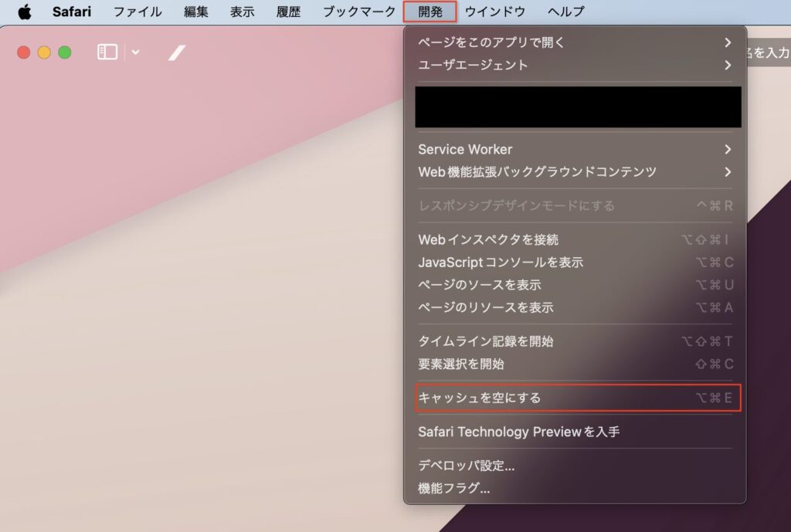The width and height of the screenshot is (791, 532).
Task: Click the slanted pen icon in toolbar
Action: 178,53
